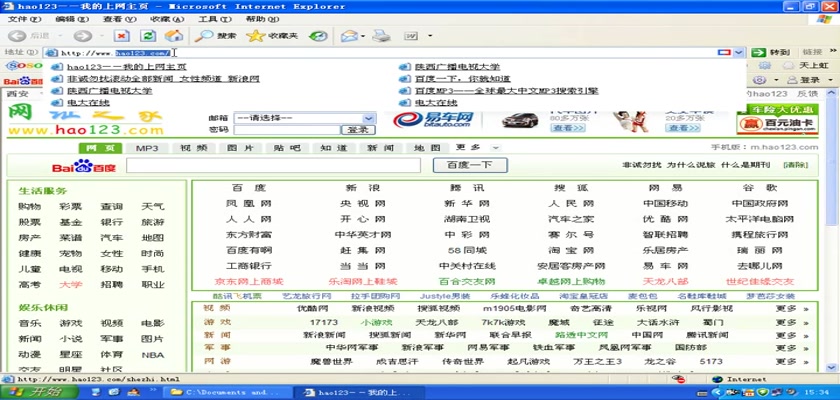Click the 易车网 bitauto banner logo

pos(433,120)
